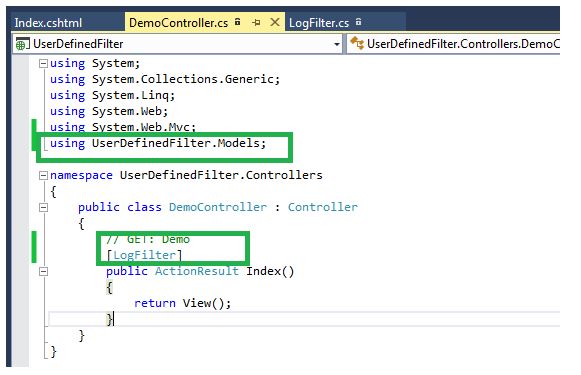Collapse the Index() method block

click(43, 272)
